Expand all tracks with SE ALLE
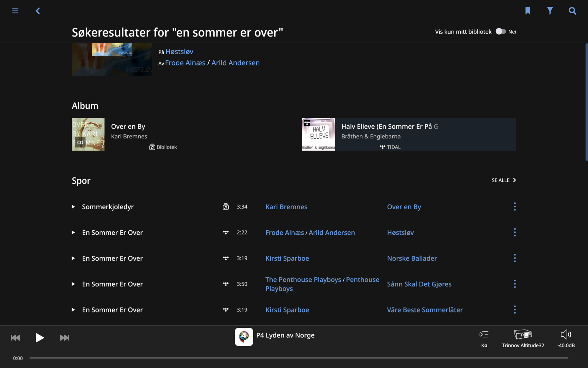The width and height of the screenshot is (588, 368). tap(504, 180)
